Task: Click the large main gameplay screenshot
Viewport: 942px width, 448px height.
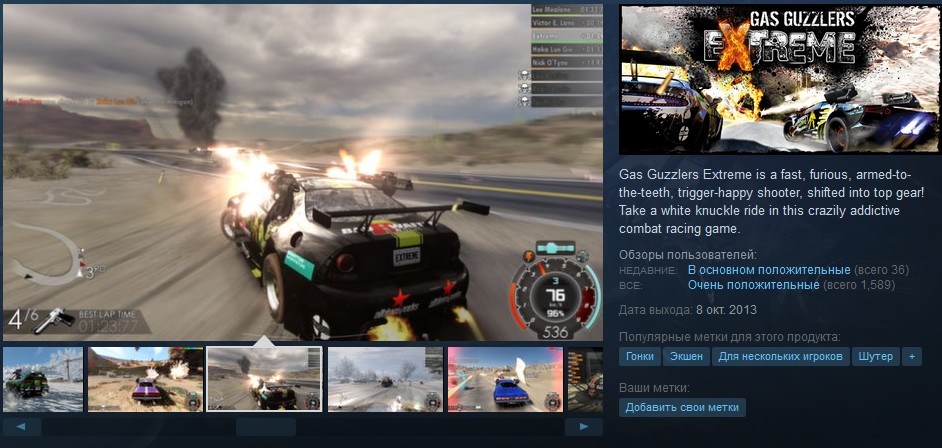Action: pos(302,170)
